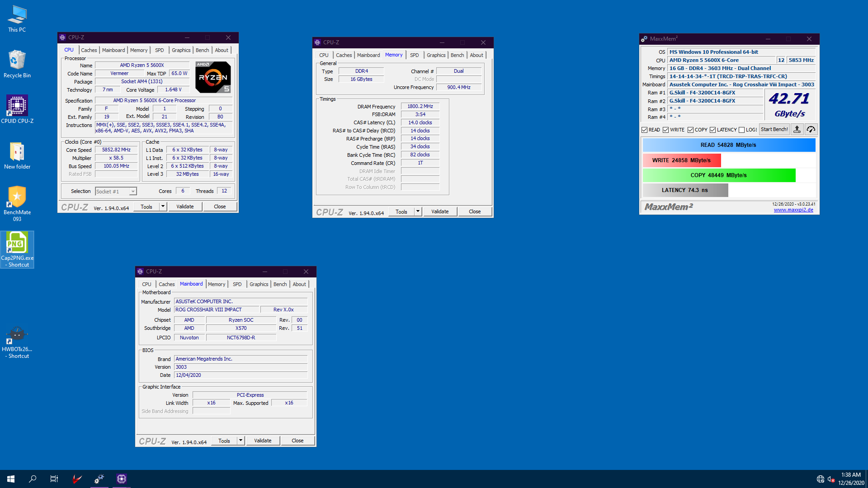The image size is (868, 488).
Task: Click Core Speed value field
Action: (116, 150)
